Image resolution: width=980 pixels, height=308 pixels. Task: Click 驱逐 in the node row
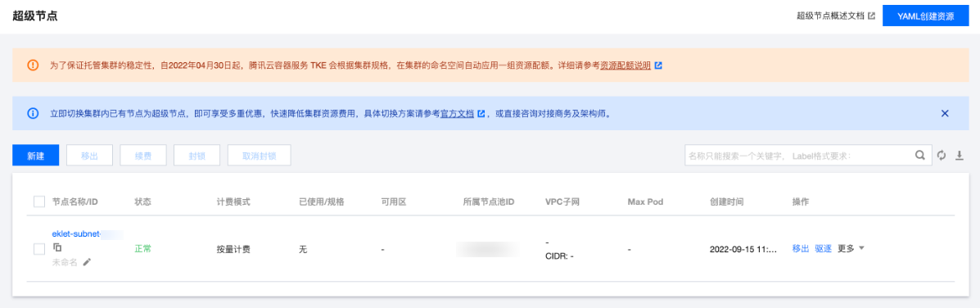(x=823, y=249)
